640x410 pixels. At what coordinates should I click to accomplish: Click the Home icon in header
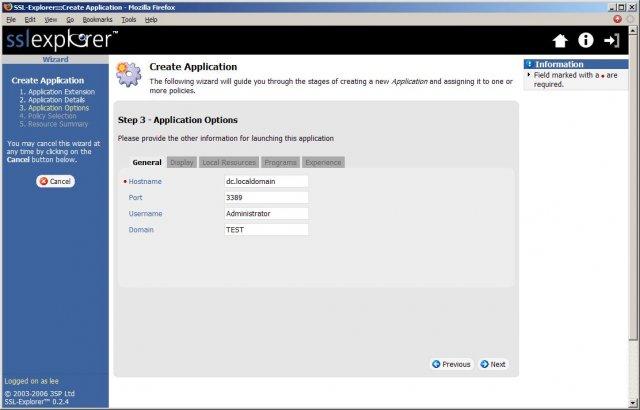(560, 41)
